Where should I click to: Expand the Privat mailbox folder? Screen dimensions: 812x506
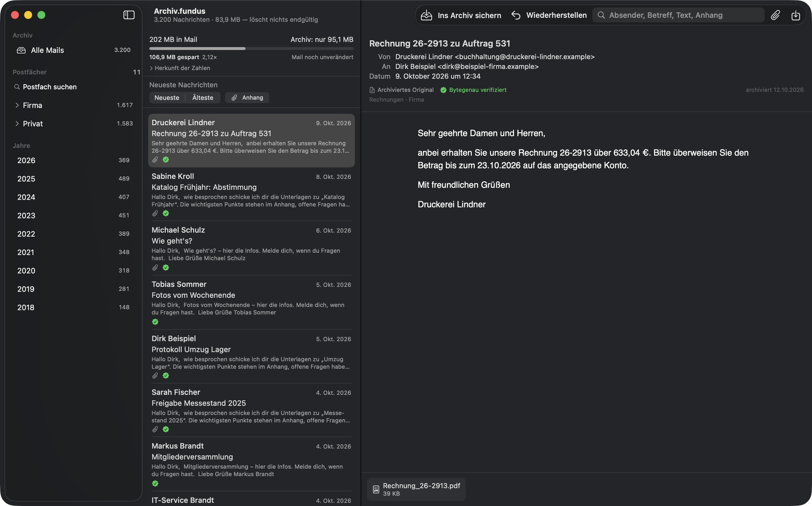click(17, 124)
